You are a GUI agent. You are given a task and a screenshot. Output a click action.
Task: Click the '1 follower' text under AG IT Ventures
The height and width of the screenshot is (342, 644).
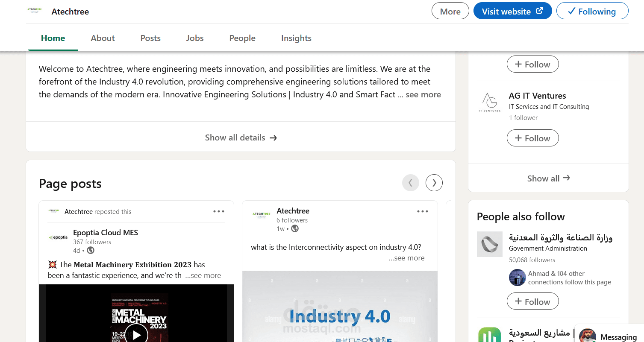[523, 118]
